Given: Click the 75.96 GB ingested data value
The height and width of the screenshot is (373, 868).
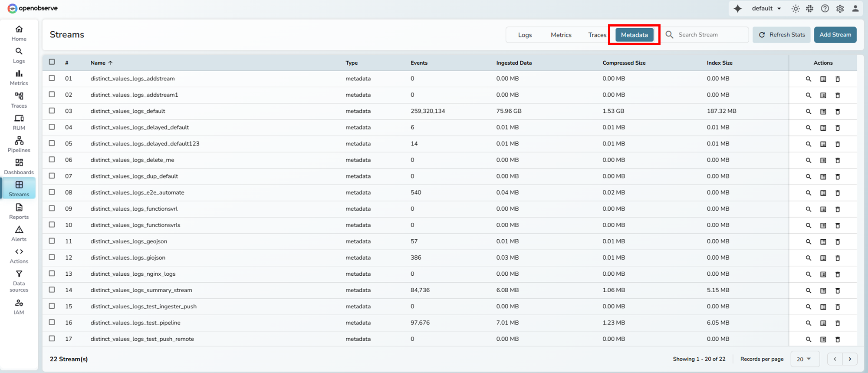Looking at the screenshot, I should coord(509,111).
